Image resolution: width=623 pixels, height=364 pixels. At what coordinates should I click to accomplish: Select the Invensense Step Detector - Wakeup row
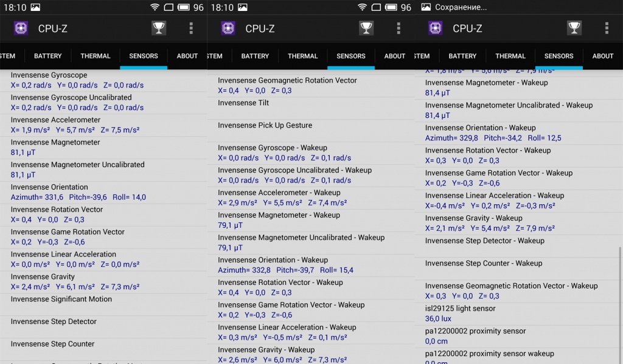click(519, 246)
